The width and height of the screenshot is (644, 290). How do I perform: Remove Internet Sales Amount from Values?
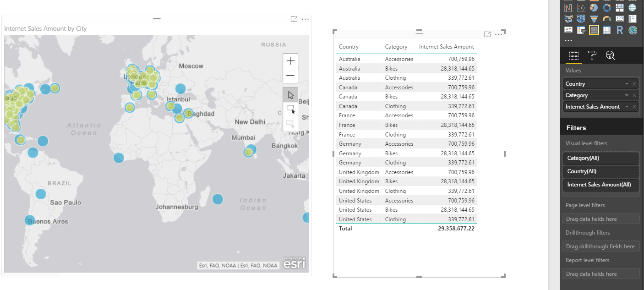click(634, 107)
